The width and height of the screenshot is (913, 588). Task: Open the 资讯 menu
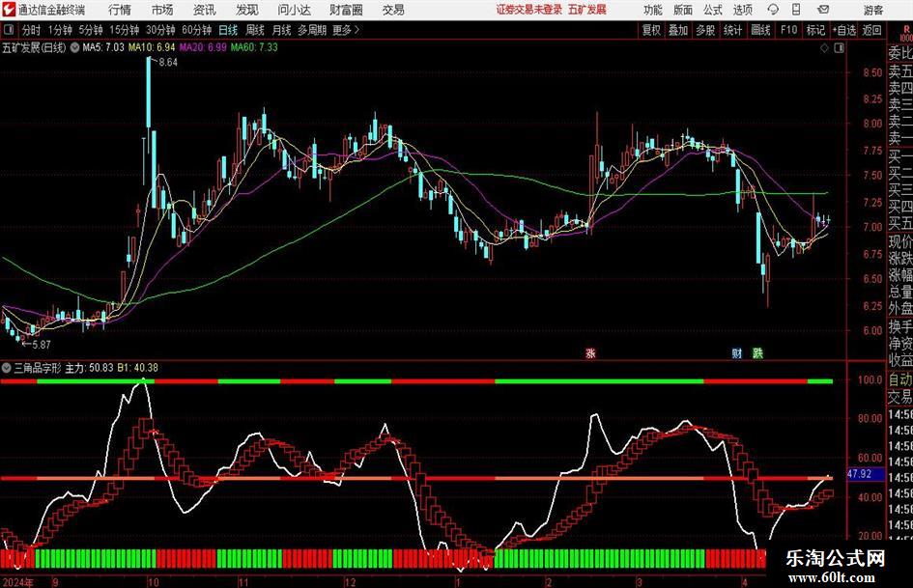click(205, 10)
